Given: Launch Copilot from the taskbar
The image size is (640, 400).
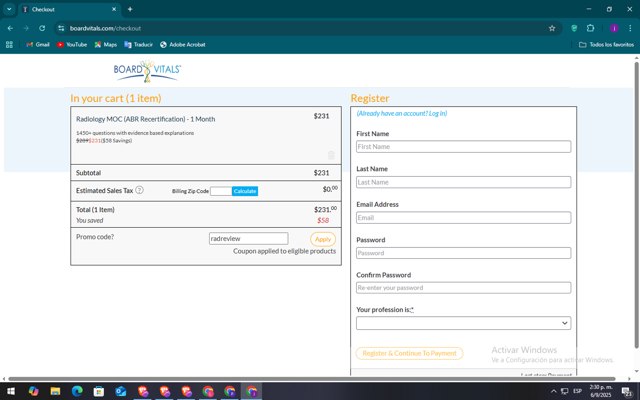Looking at the screenshot, I should point(33,391).
